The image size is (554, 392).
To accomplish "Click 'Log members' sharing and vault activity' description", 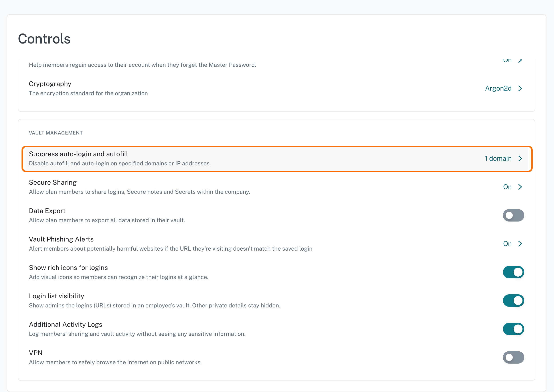I will (137, 334).
